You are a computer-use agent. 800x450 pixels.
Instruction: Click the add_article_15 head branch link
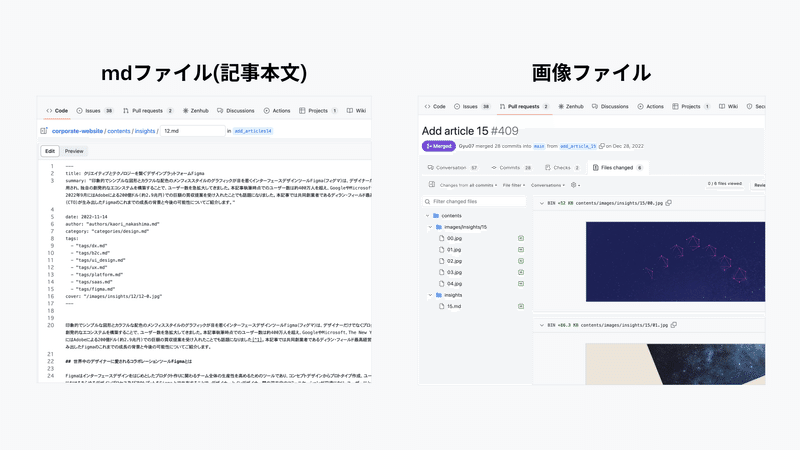[x=578, y=146]
